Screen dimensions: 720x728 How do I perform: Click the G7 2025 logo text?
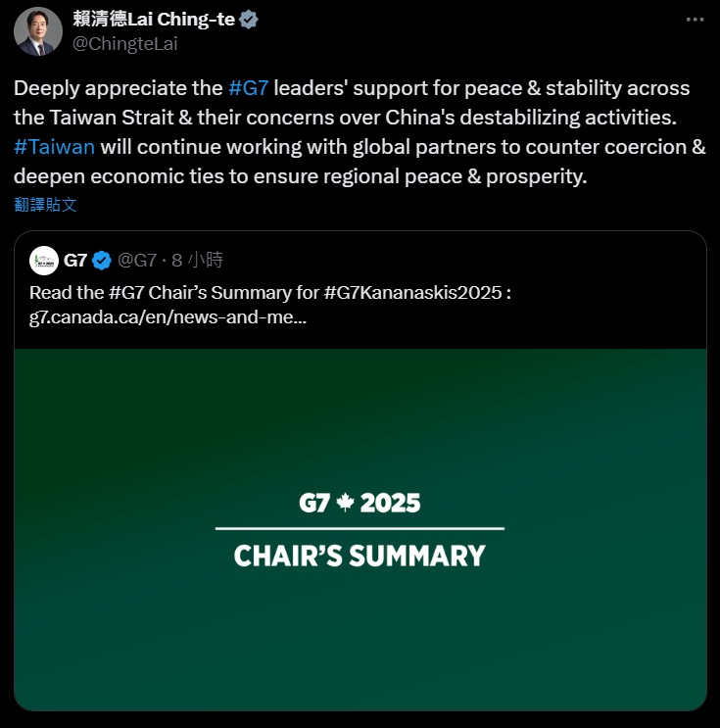(x=360, y=504)
